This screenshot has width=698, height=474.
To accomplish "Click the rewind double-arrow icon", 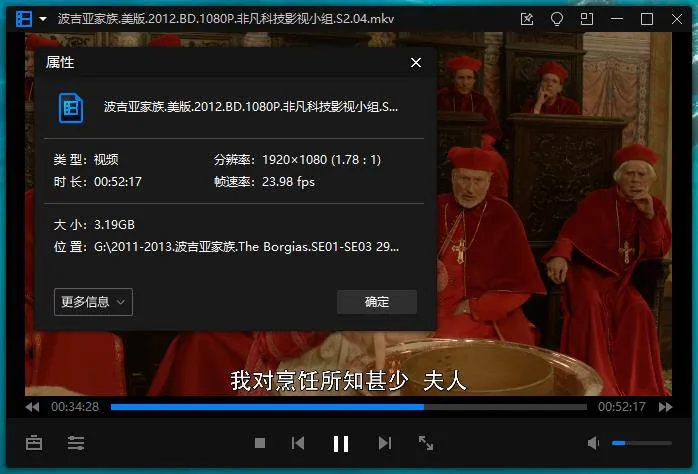I will tap(32, 407).
